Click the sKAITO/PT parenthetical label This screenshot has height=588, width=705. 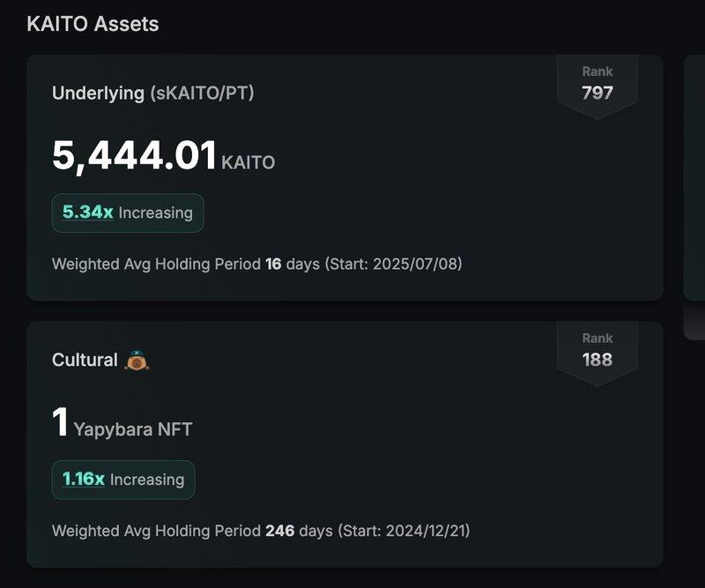click(x=202, y=93)
